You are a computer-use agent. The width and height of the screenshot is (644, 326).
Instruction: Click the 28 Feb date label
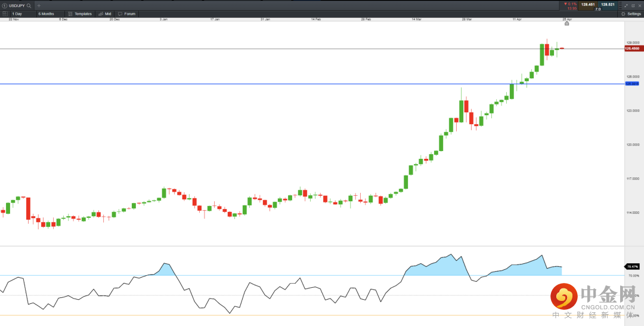pos(366,19)
